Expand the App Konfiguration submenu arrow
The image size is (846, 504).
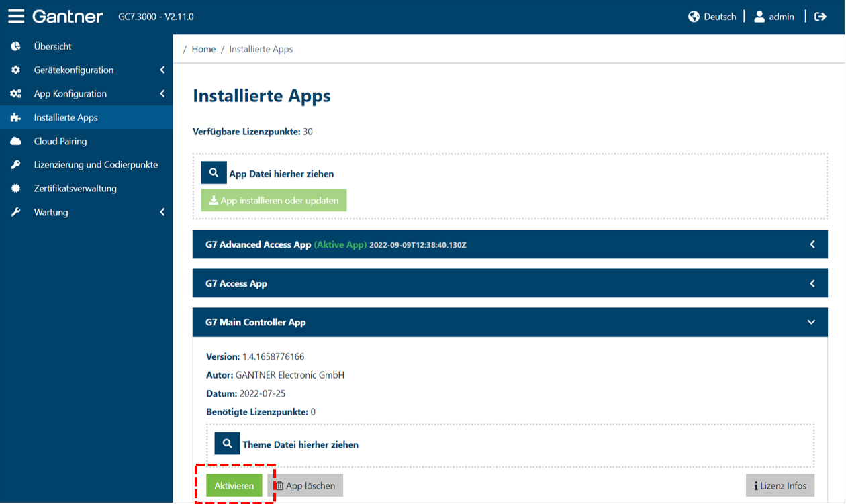click(x=162, y=94)
